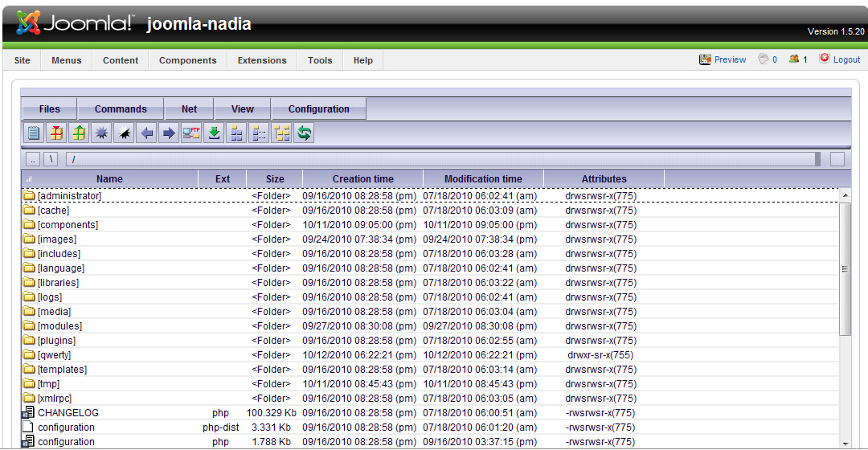Click the Logout link text
Screen dimensions: 868x450
coord(846,59)
